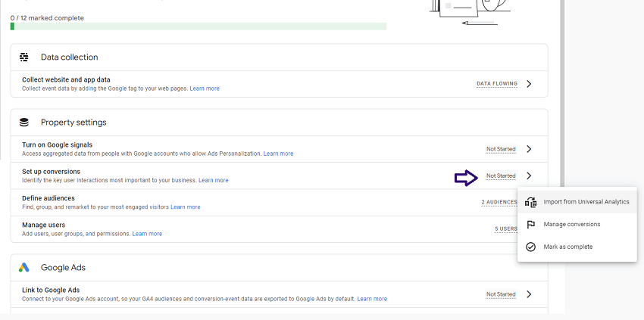Choose Manage conversions menu item
This screenshot has height=320, width=644.
pos(577,225)
